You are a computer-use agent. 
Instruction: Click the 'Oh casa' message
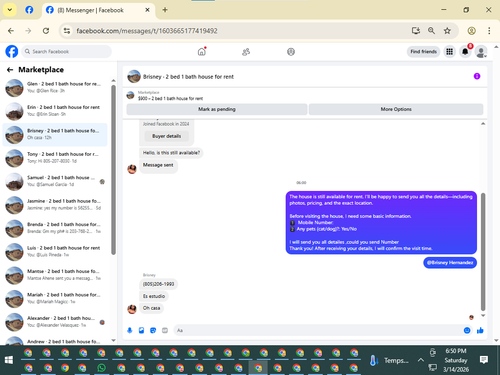tap(151, 308)
